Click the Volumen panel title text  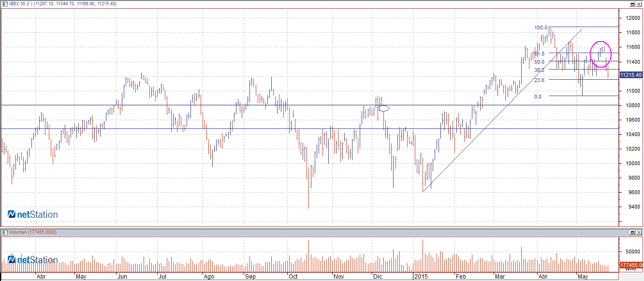30,232
